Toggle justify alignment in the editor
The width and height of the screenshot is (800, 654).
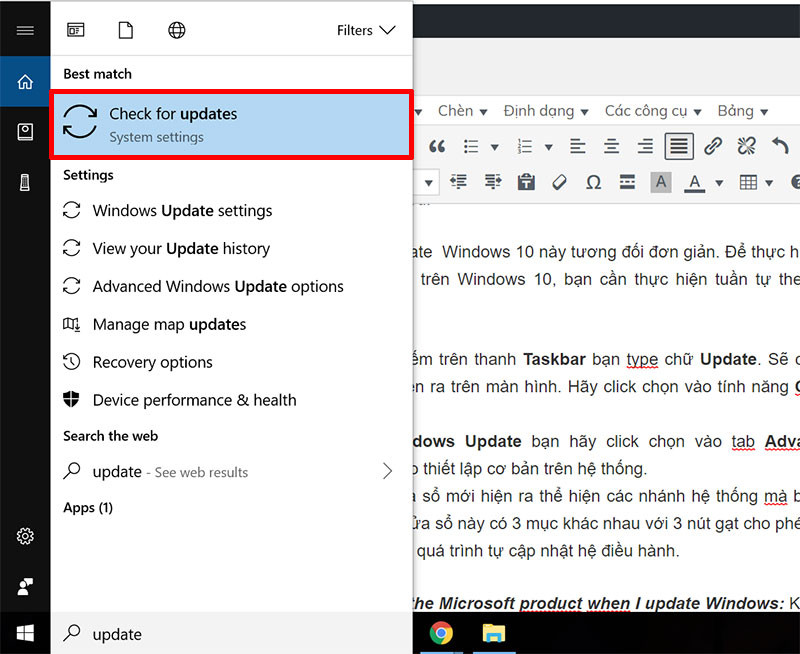(x=679, y=147)
